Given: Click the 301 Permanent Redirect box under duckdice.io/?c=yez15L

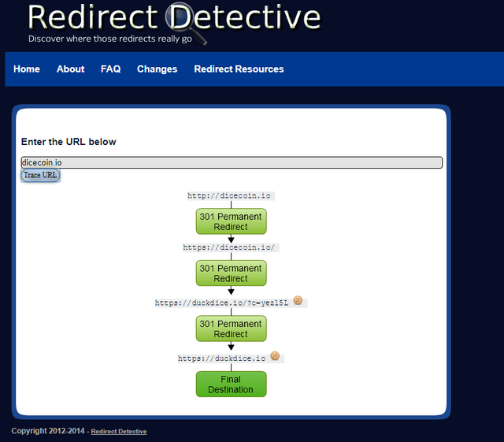Looking at the screenshot, I should [231, 329].
